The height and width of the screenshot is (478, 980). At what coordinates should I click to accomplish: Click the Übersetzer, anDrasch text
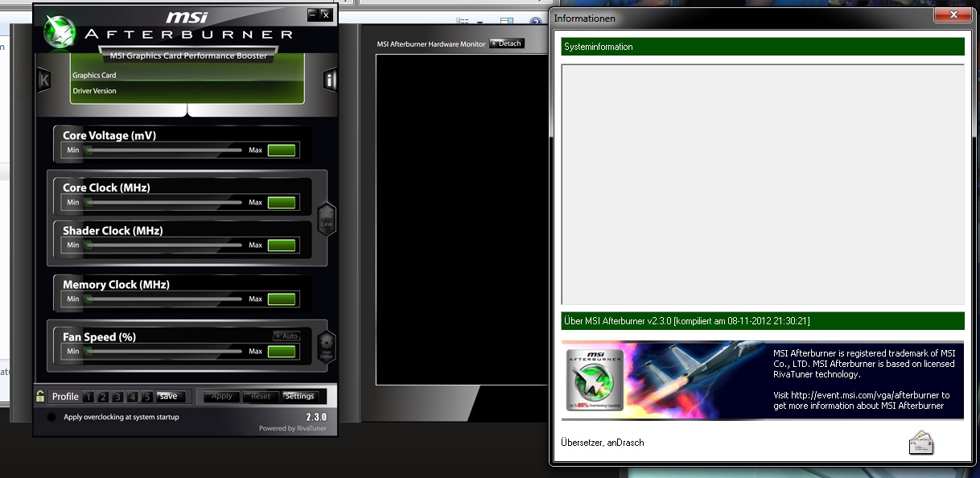pyautogui.click(x=603, y=443)
